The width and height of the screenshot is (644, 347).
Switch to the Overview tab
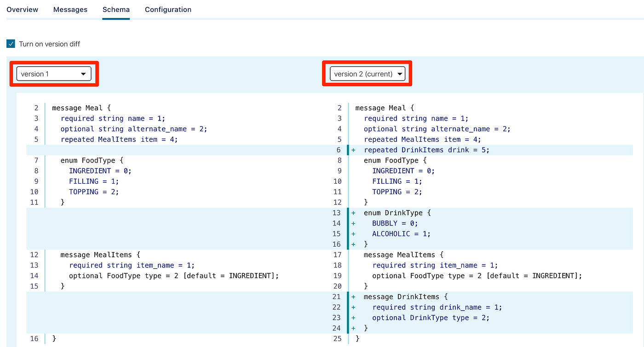(22, 9)
